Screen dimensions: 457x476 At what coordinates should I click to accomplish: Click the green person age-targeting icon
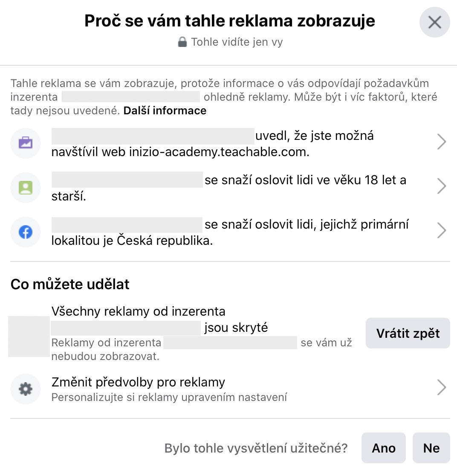point(26,187)
